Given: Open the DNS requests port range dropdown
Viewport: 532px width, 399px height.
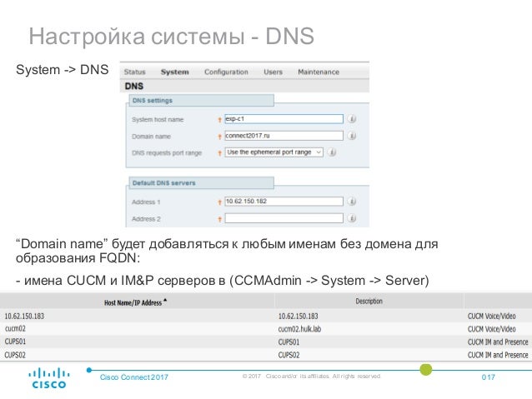Looking at the screenshot, I should coord(274,152).
